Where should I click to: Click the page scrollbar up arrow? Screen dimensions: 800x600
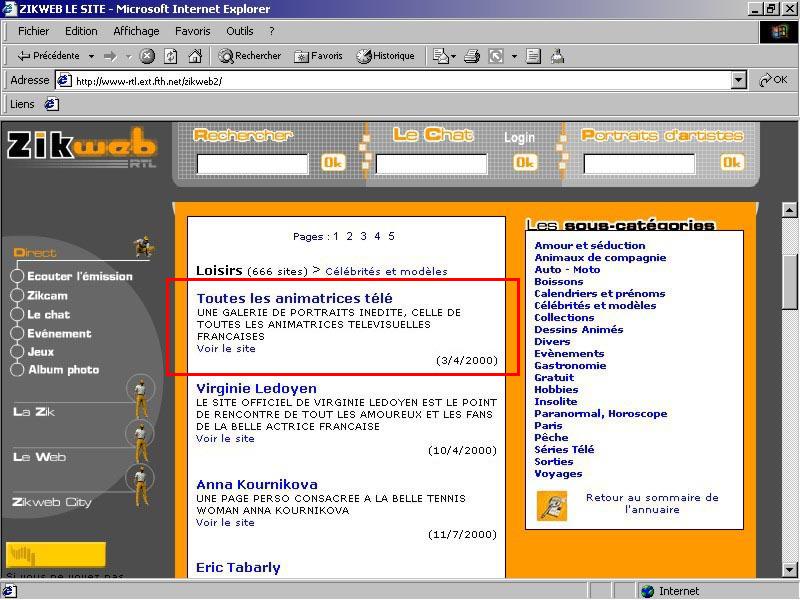(x=789, y=209)
